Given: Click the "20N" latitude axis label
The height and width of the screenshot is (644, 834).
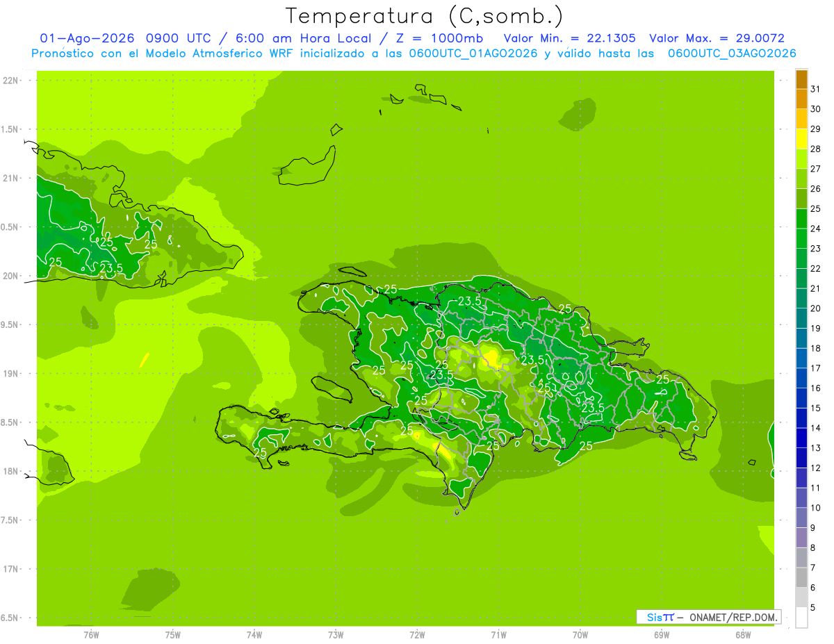Looking at the screenshot, I should 10,276.
